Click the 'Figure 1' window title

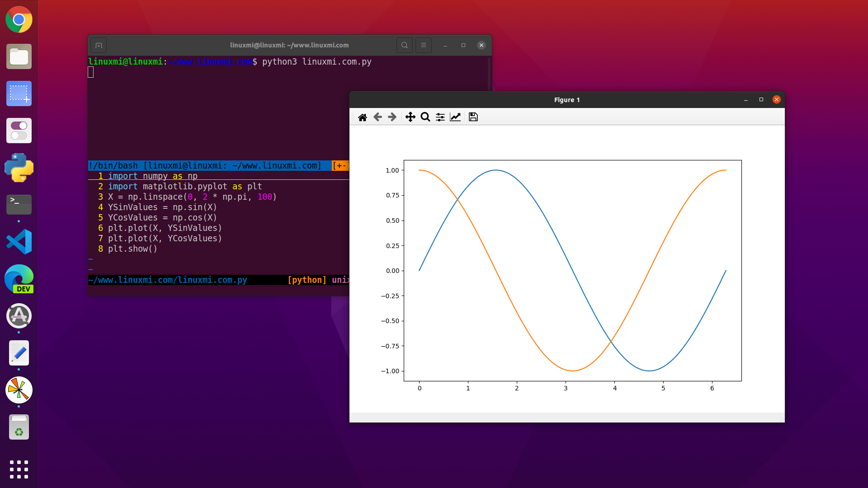tap(567, 100)
